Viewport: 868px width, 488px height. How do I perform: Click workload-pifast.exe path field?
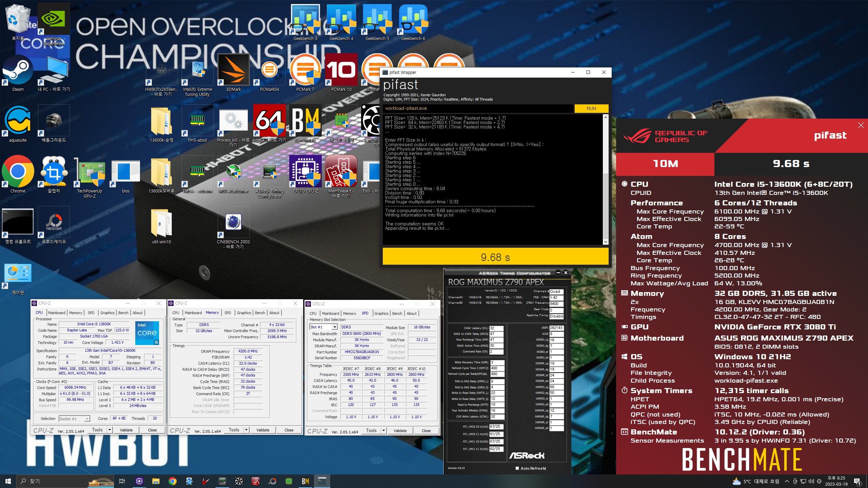[478, 108]
